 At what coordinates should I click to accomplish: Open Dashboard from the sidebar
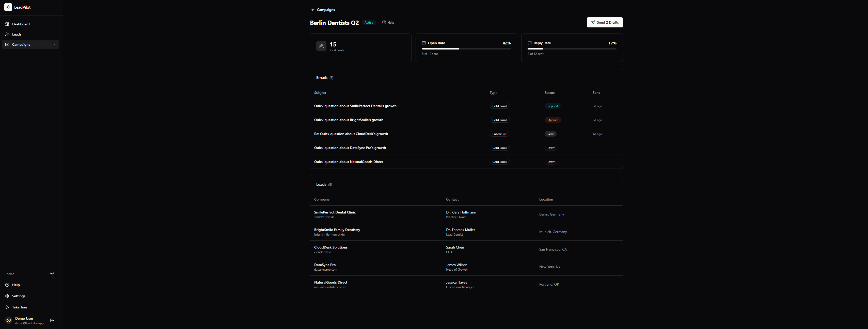(30, 24)
